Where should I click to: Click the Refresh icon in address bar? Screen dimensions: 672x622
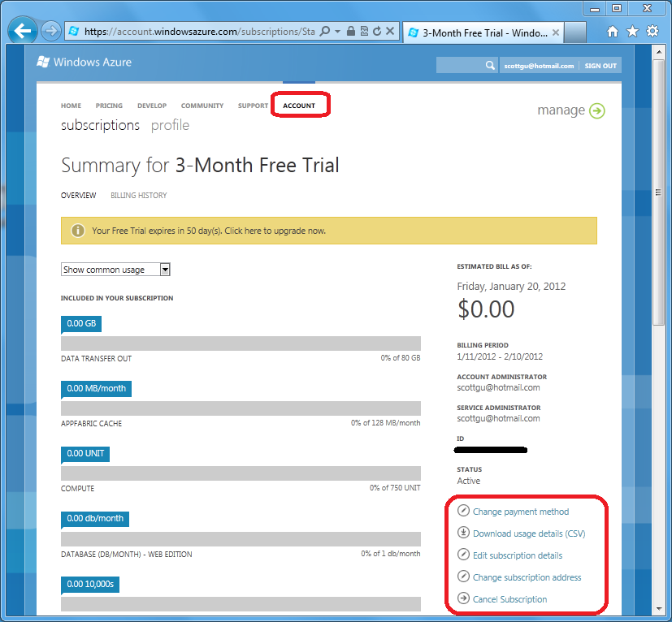pos(377,31)
